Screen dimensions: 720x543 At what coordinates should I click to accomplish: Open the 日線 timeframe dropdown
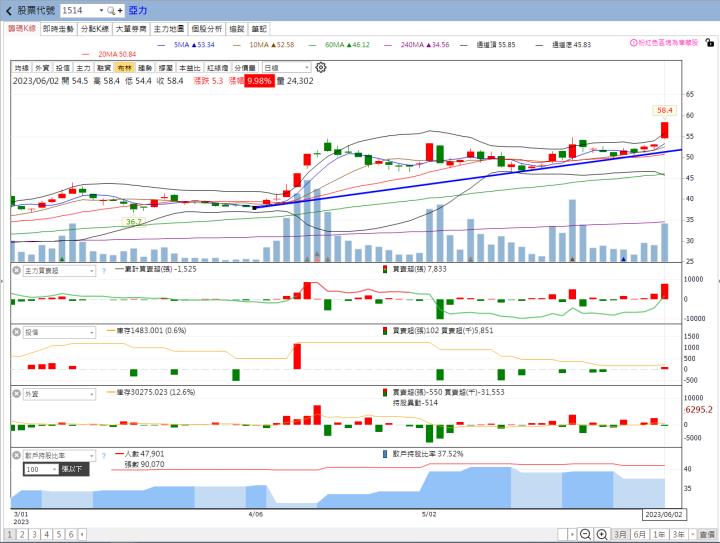(x=284, y=67)
